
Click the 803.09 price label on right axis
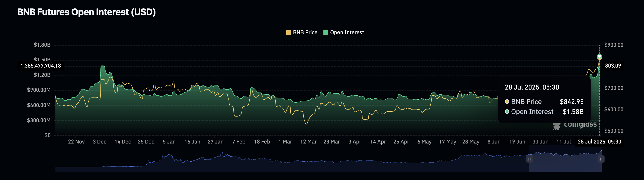613,66
